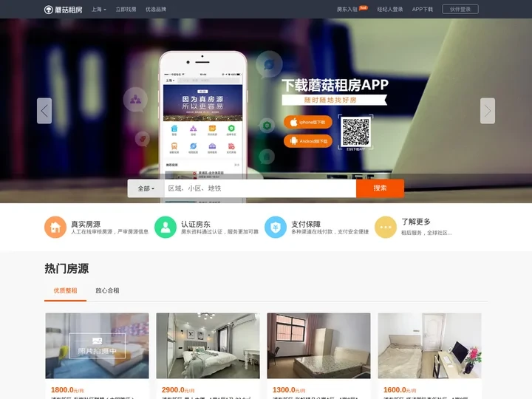Open the 立即找房 menu item
532x399 pixels.
pos(126,10)
